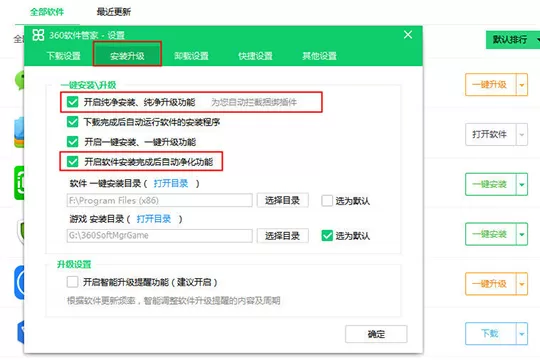Click the 360软件管家 logo icon in title bar
Image resolution: width=540 pixels, height=360 pixels.
(x=38, y=35)
